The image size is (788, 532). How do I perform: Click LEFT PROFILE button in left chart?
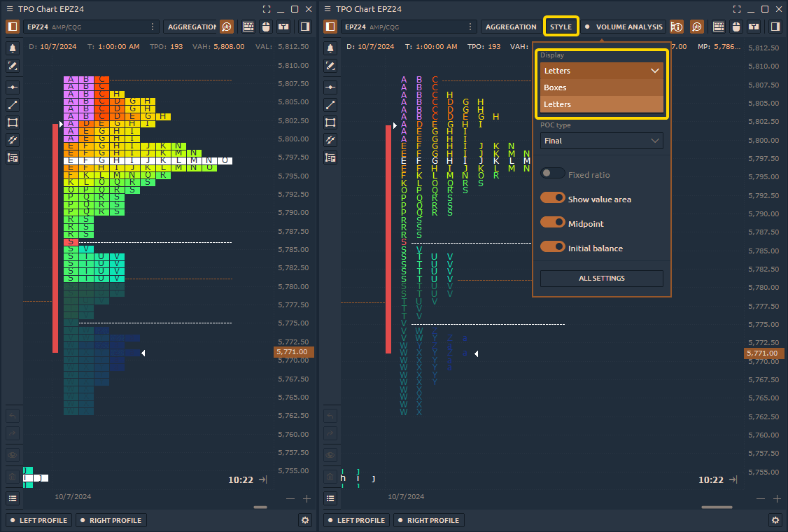click(39, 520)
